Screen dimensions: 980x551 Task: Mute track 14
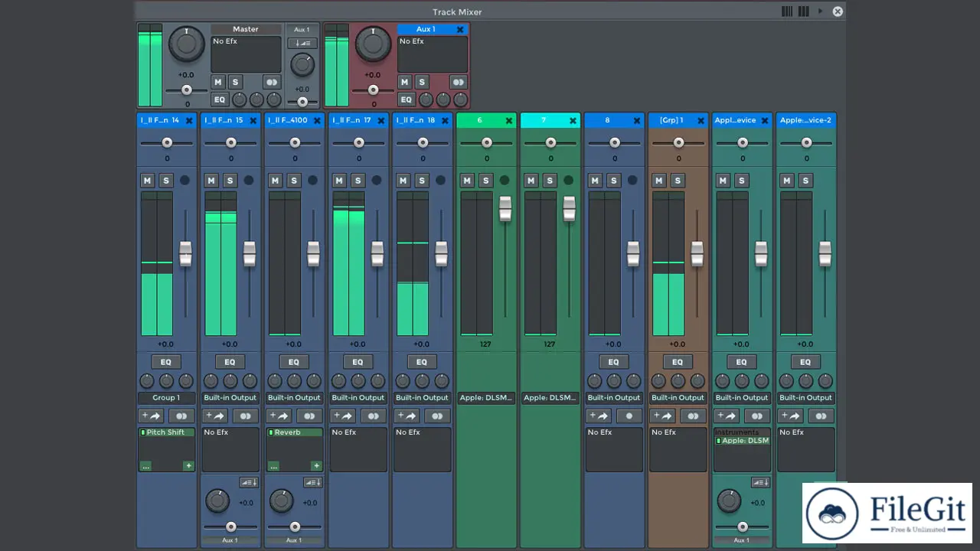(148, 181)
